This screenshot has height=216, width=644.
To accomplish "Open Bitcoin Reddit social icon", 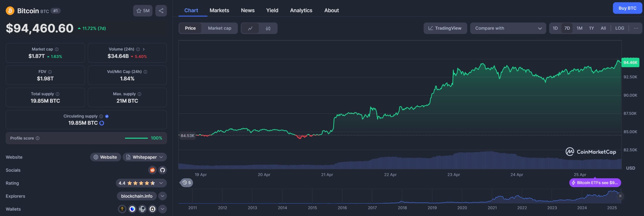I will (x=152, y=170).
